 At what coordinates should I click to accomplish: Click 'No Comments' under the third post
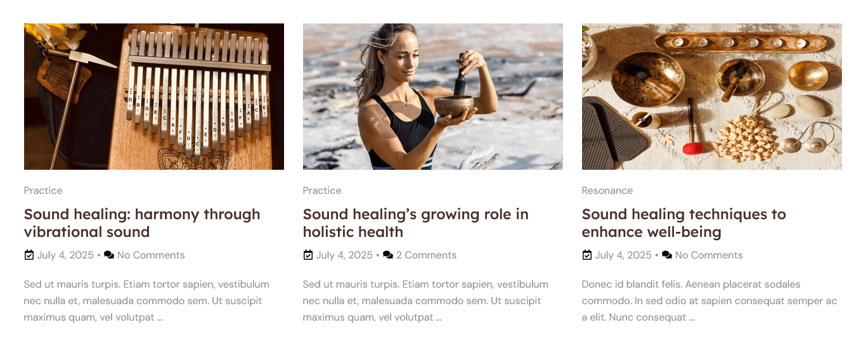click(x=709, y=255)
